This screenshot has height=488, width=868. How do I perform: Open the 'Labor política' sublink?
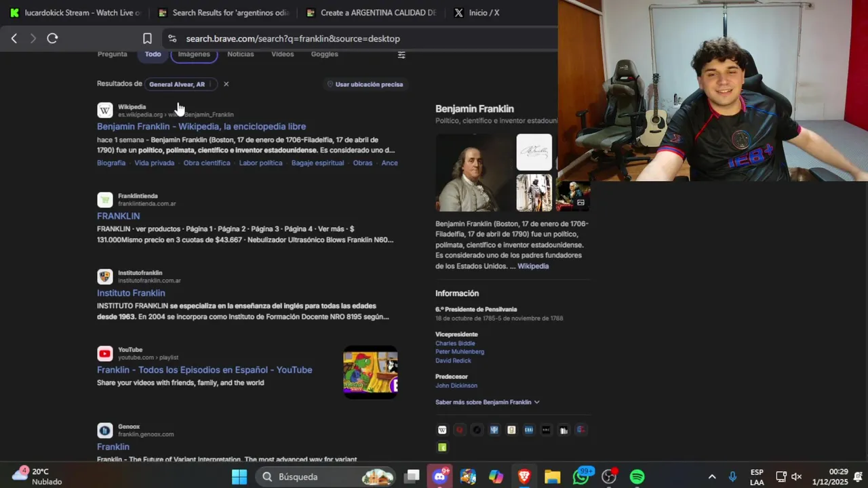click(261, 163)
